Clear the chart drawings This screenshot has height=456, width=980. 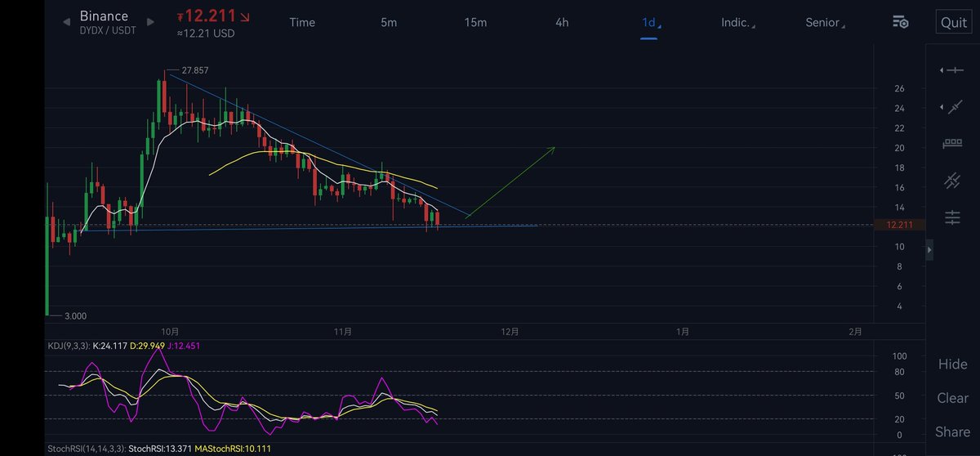click(x=952, y=398)
